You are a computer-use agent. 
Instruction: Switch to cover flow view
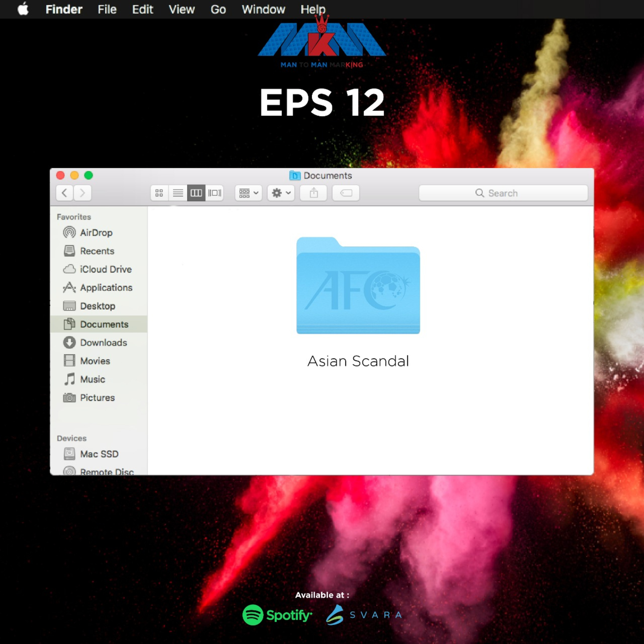[x=214, y=193]
